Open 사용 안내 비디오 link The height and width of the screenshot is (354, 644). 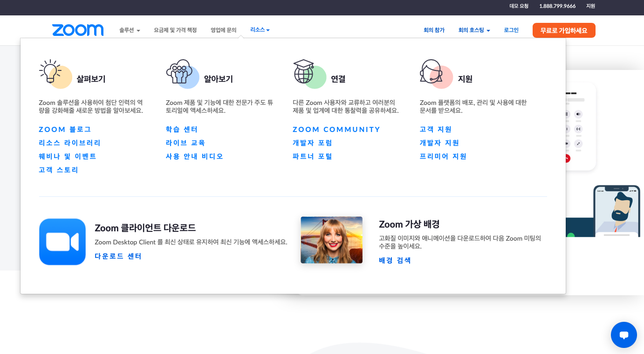click(195, 156)
